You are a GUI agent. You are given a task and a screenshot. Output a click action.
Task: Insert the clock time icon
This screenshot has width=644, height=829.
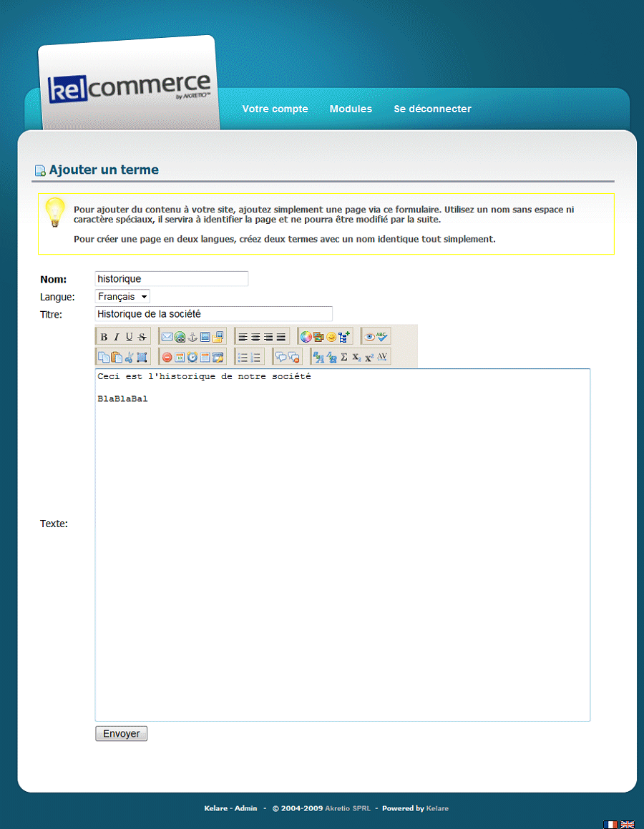point(192,357)
